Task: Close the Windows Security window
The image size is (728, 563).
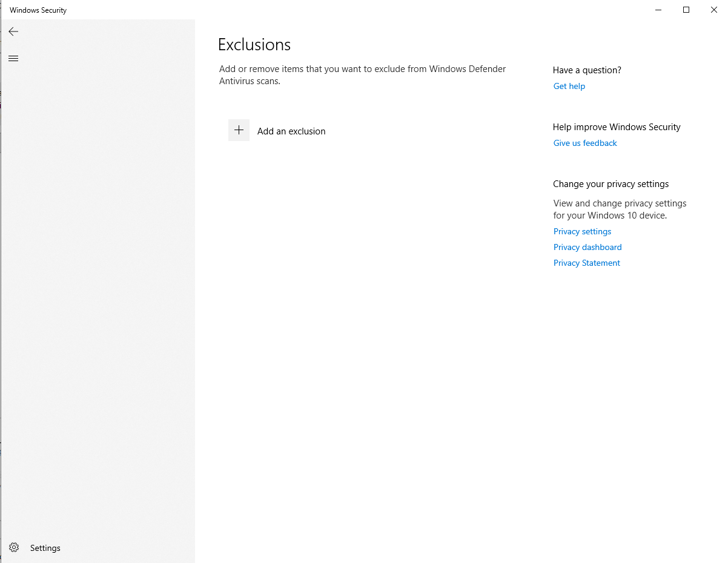Action: click(714, 10)
